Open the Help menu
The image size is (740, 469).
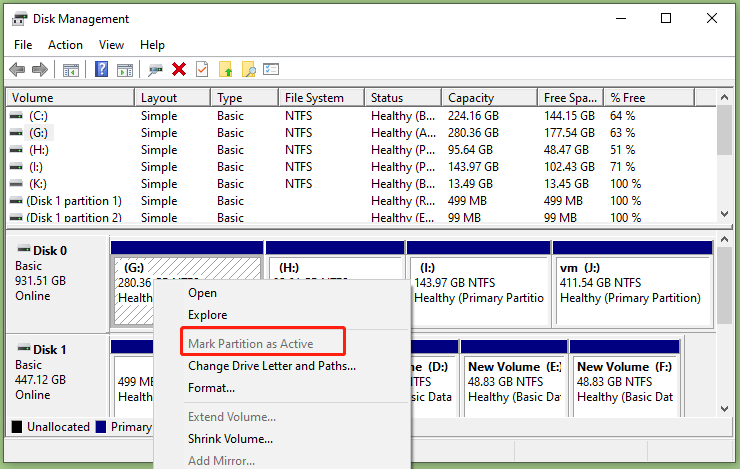pos(152,45)
